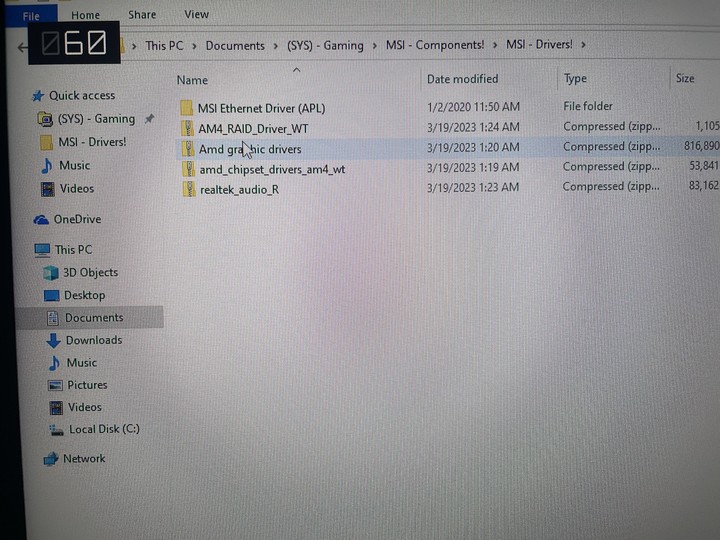Viewport: 720px width, 540px height.
Task: Sort files by the Type column
Action: (x=575, y=79)
